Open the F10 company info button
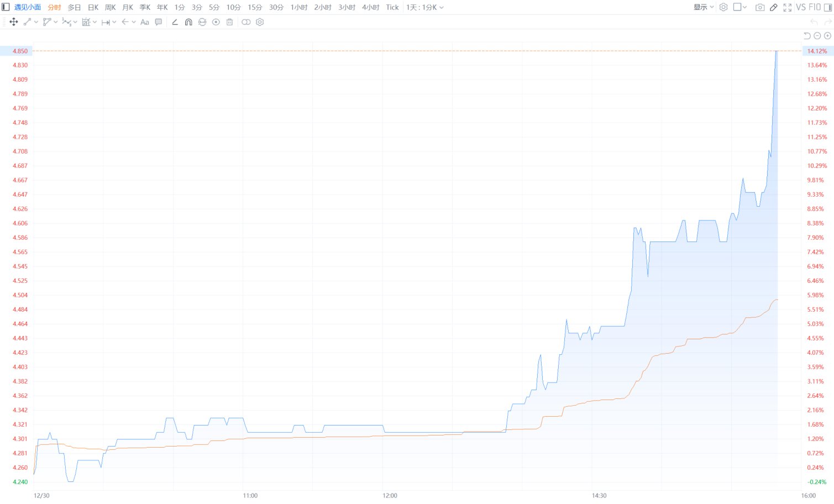The image size is (834, 504). tap(815, 7)
